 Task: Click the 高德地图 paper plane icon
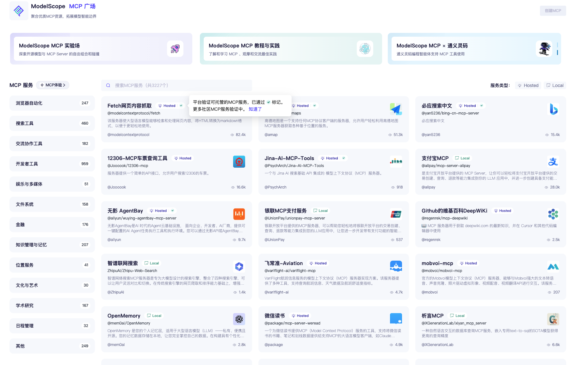click(396, 109)
